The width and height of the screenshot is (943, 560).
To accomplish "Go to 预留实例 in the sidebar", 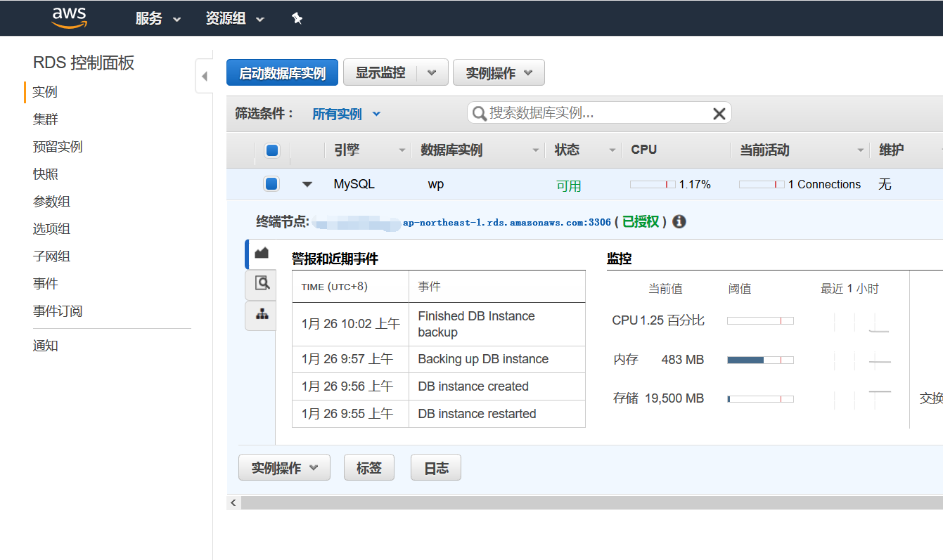I will click(x=58, y=147).
